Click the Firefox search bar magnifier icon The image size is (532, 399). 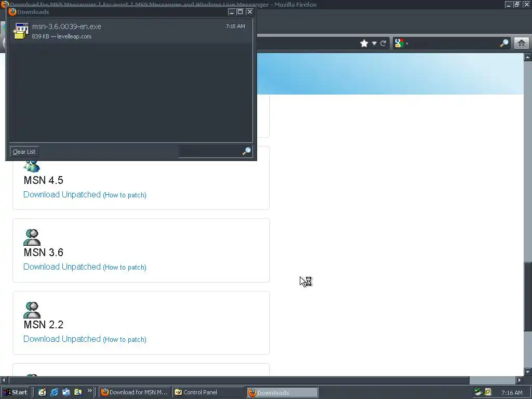click(504, 43)
